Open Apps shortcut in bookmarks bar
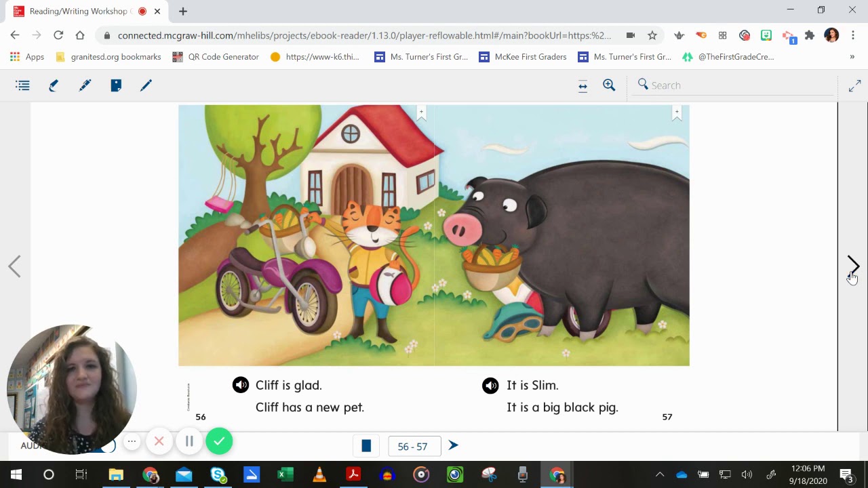868x488 pixels. click(x=27, y=57)
